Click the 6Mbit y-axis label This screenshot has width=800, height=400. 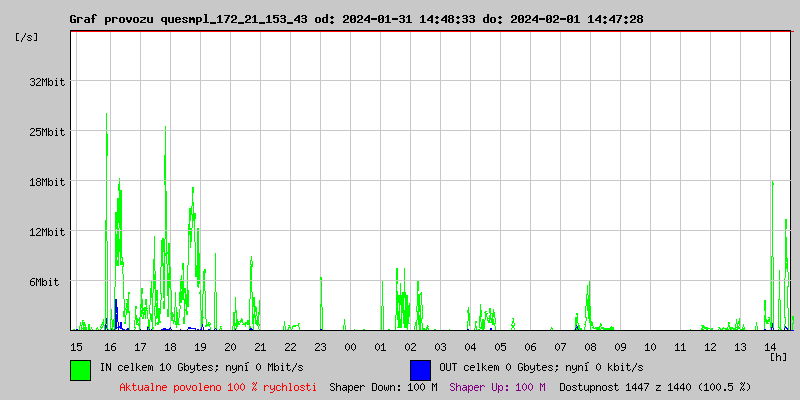44,282
